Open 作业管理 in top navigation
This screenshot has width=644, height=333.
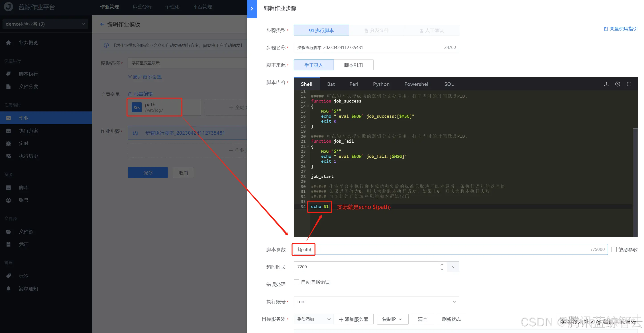click(x=110, y=7)
